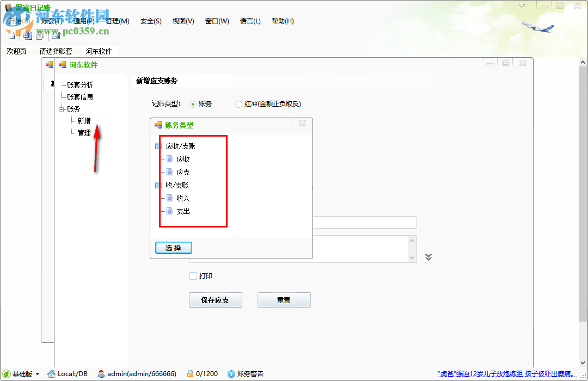Open the dropdown next to 基础版
The image size is (588, 381).
coord(37,374)
